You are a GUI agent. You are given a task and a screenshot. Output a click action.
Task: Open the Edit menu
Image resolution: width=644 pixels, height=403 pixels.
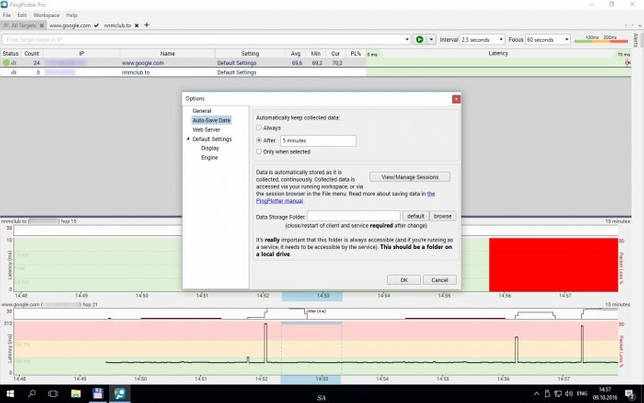tap(22, 15)
